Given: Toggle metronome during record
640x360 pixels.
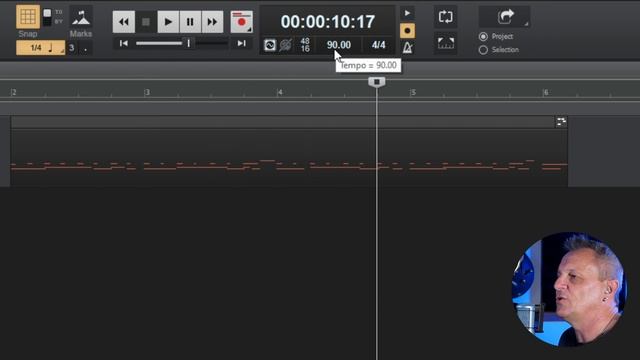Looking at the screenshot, I should 407,31.
